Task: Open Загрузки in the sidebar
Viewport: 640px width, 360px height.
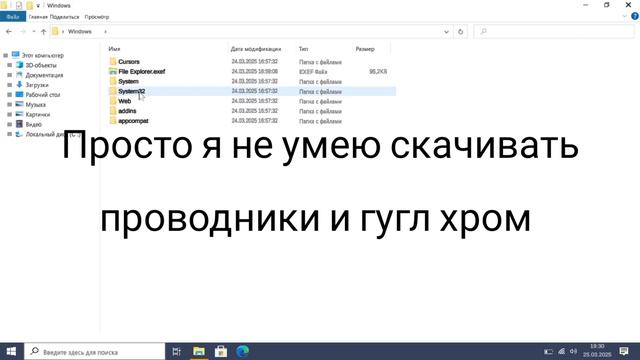Action: [x=37, y=85]
